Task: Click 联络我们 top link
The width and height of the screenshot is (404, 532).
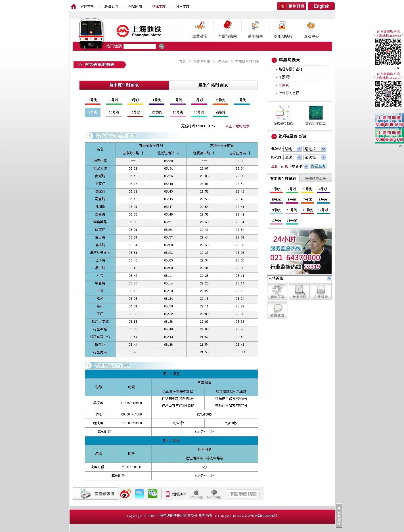Action: pyautogui.click(x=111, y=7)
